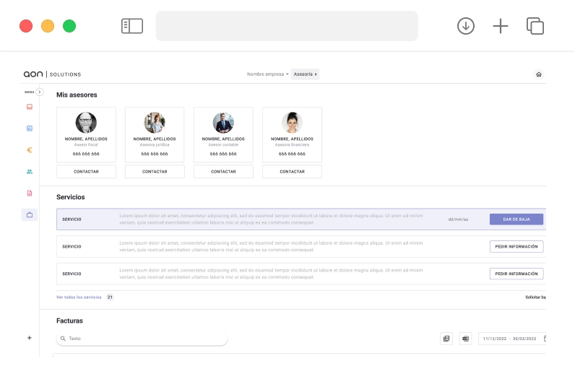The width and height of the screenshot is (575, 392).
Task: Click the Asesor contable profile photo
Action: click(x=223, y=123)
